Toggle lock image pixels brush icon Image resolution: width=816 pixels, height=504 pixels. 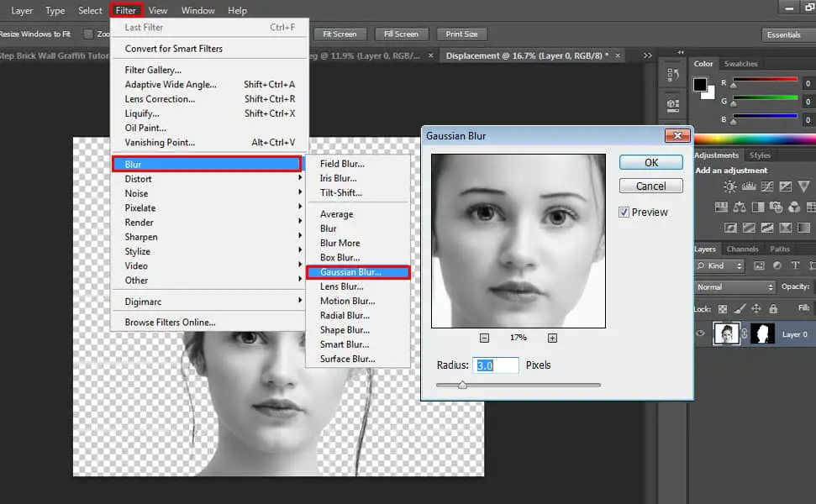point(740,309)
